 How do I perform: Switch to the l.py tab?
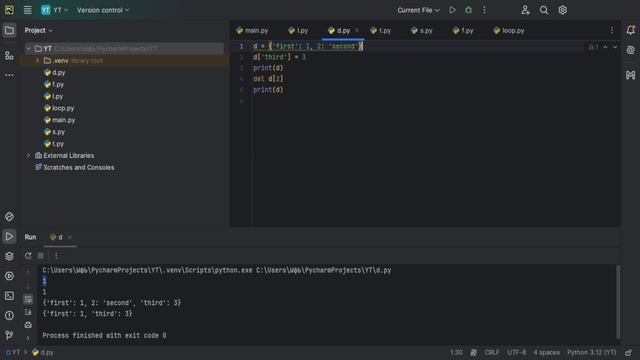(298, 31)
